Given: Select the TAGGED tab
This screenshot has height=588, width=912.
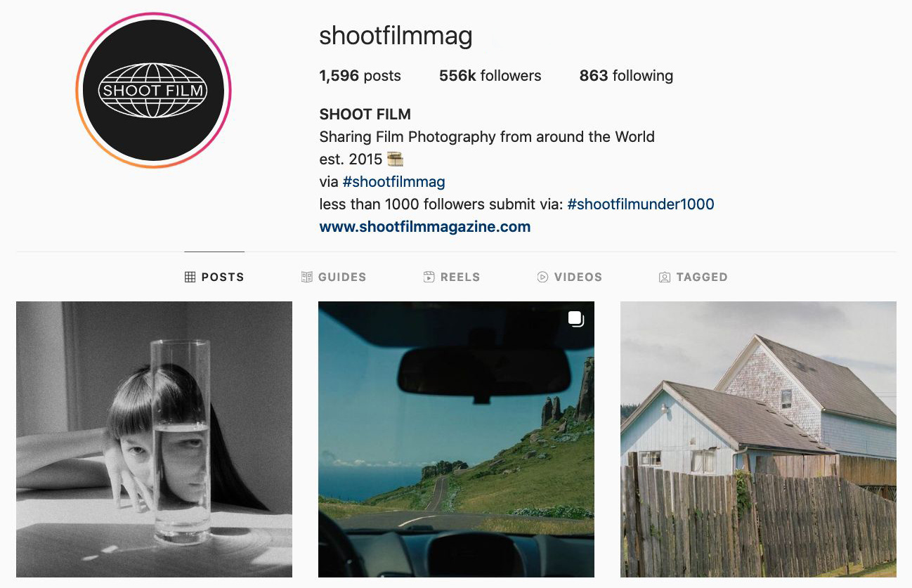Looking at the screenshot, I should (x=693, y=277).
